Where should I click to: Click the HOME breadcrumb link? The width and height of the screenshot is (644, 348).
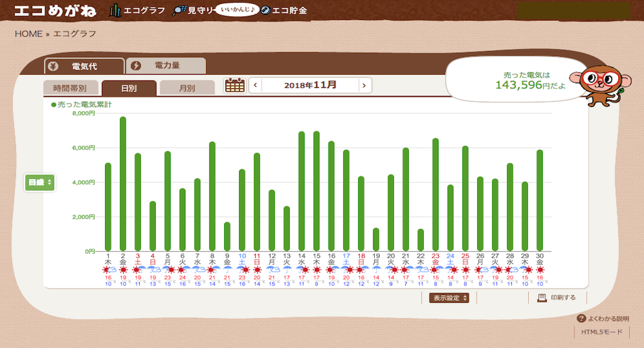(29, 34)
